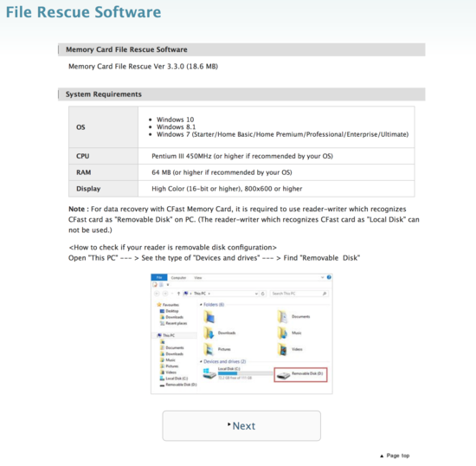The width and height of the screenshot is (476, 466).
Task: Click the 'Open "This PC"' instruction line
Action: click(x=214, y=258)
